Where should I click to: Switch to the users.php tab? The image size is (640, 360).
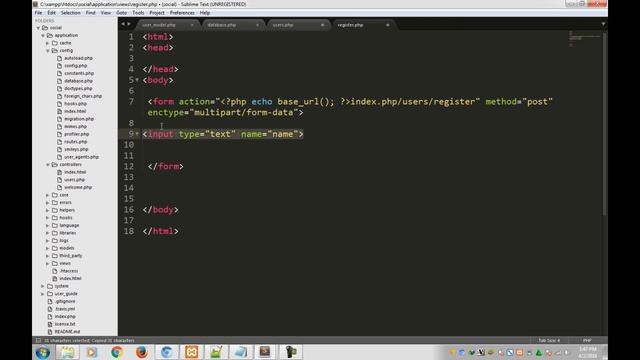(x=283, y=25)
